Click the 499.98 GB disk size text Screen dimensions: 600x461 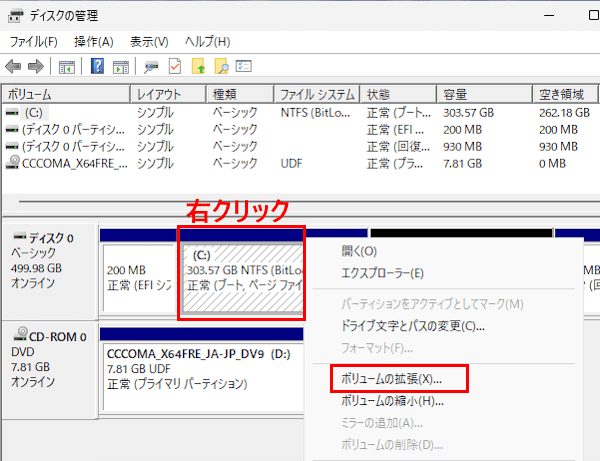coord(36,268)
